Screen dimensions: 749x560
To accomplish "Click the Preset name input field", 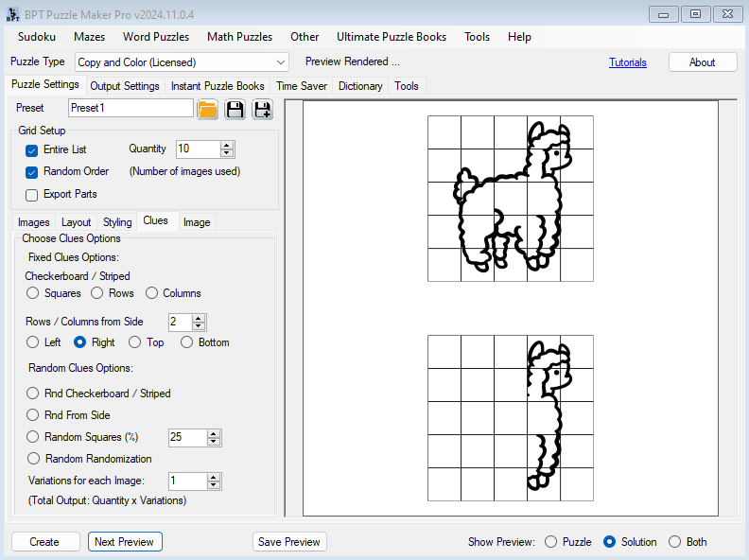I will tap(130, 108).
